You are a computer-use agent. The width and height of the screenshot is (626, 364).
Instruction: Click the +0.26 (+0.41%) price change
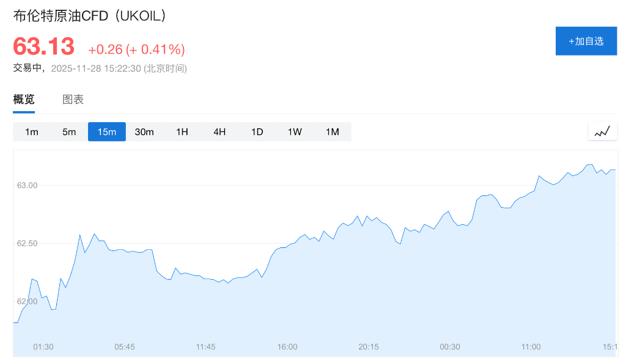click(136, 49)
